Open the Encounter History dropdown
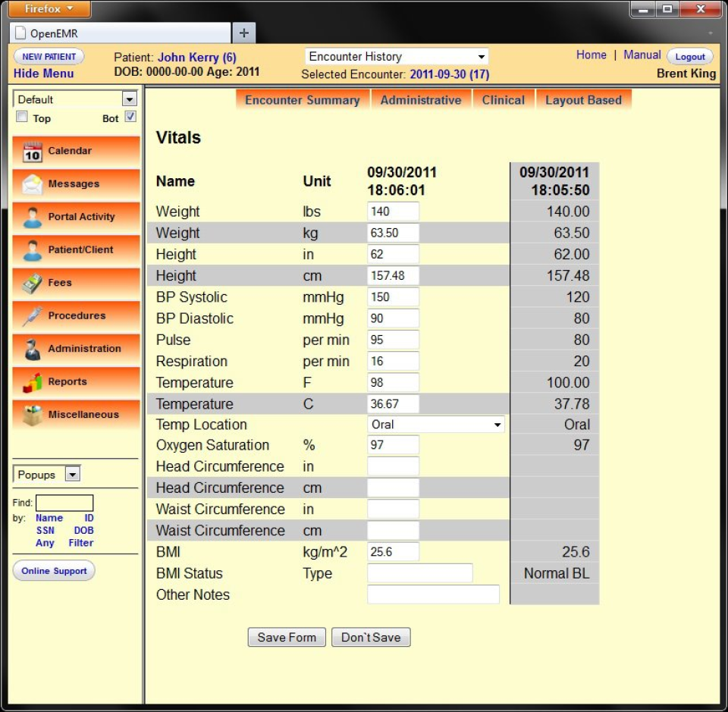Screen dimensions: 728x712 [397, 57]
